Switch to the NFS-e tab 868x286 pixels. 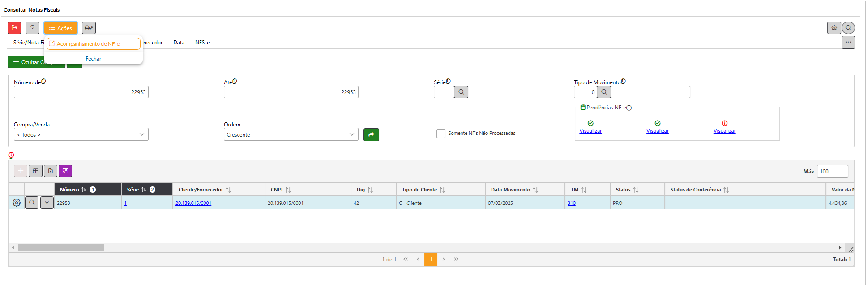(202, 43)
